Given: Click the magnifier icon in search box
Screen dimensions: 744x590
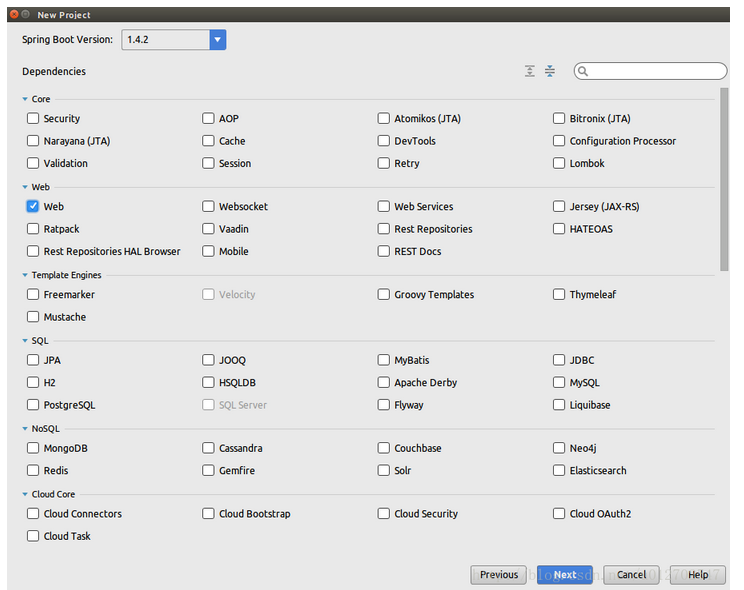Looking at the screenshot, I should point(583,71).
